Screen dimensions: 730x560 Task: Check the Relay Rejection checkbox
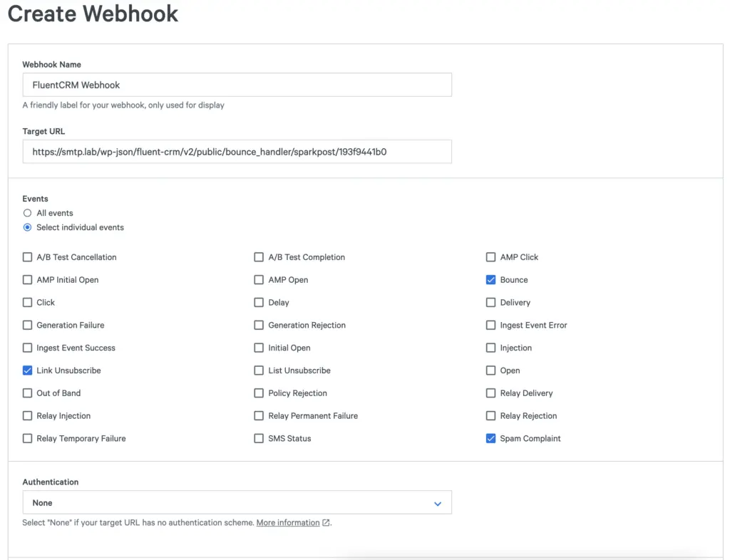pyautogui.click(x=490, y=416)
